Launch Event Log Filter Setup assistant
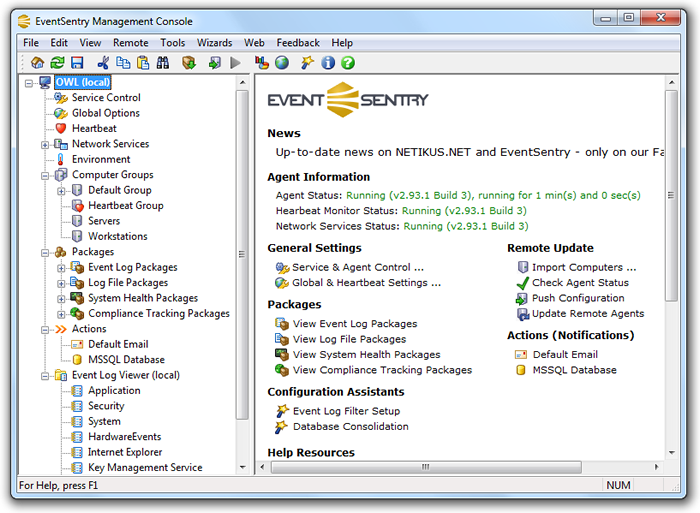This screenshot has width=700, height=513. click(346, 411)
